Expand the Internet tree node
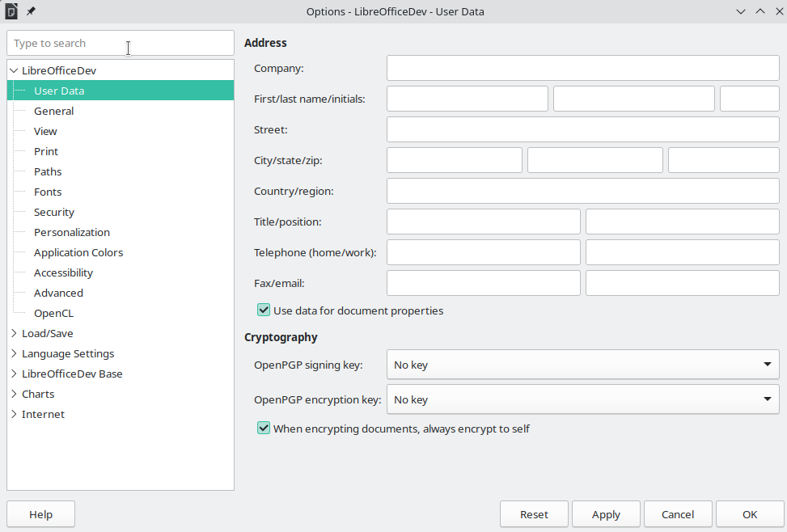The height and width of the screenshot is (532, 787). 14,414
